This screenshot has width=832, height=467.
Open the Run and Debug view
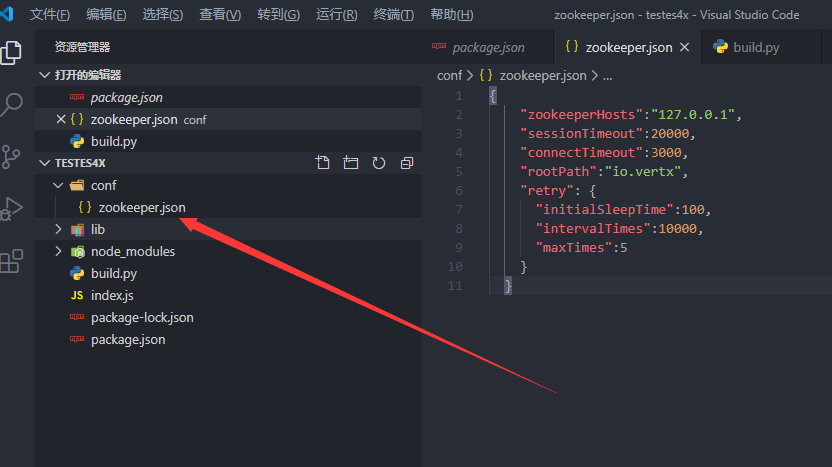[x=11, y=208]
